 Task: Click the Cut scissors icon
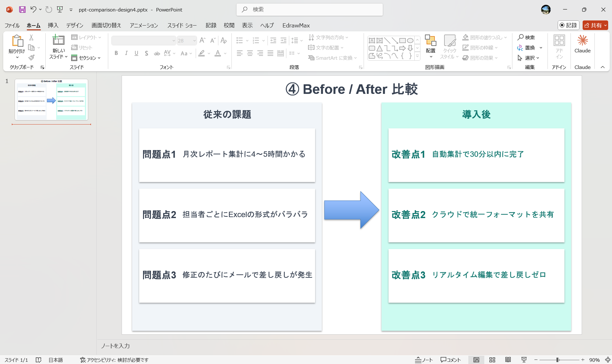click(31, 37)
